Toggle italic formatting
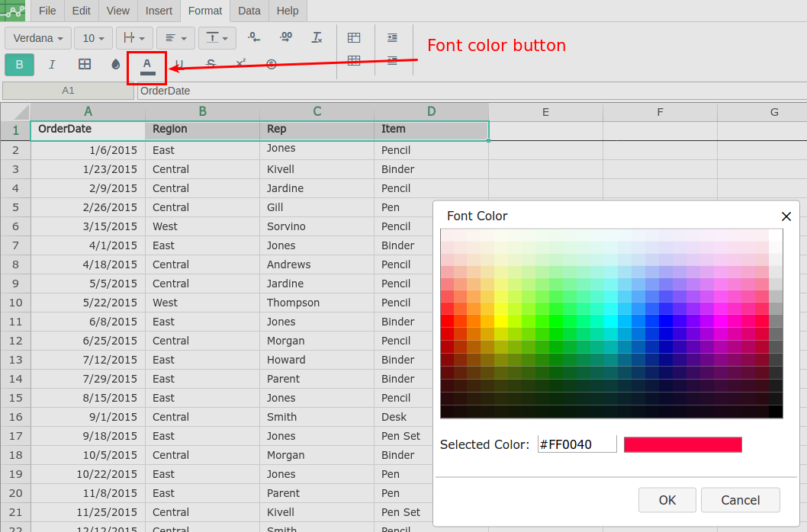 (52, 65)
